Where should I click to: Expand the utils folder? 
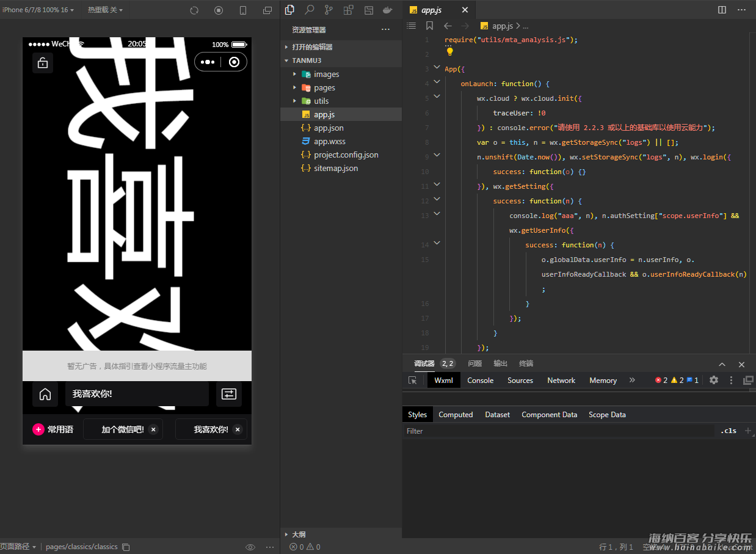point(294,101)
